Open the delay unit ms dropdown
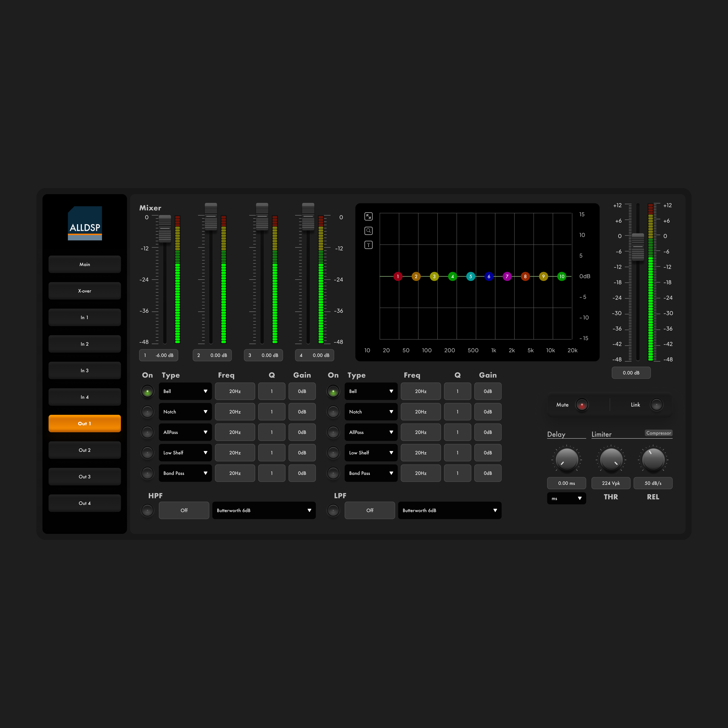Viewport: 728px width, 728px height. [x=566, y=498]
